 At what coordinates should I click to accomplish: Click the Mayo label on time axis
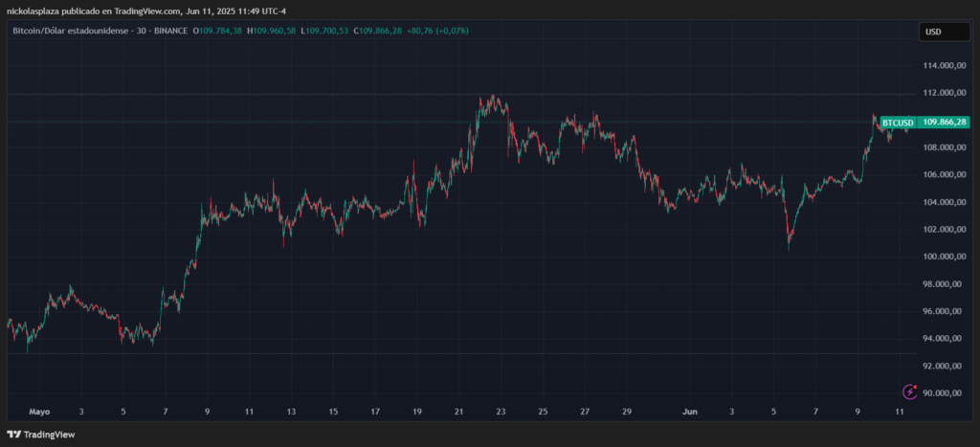(39, 412)
